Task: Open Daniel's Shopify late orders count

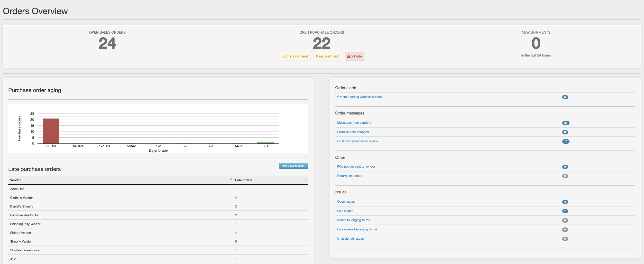Action: (x=236, y=207)
